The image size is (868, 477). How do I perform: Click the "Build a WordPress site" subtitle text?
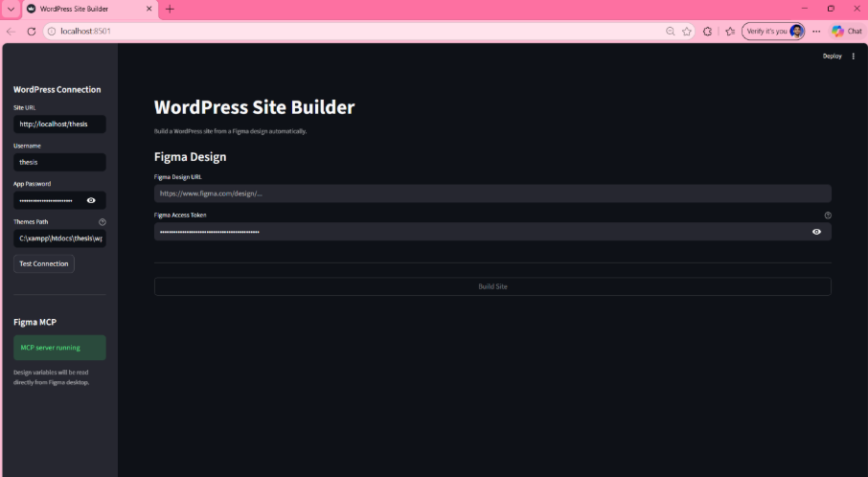230,131
